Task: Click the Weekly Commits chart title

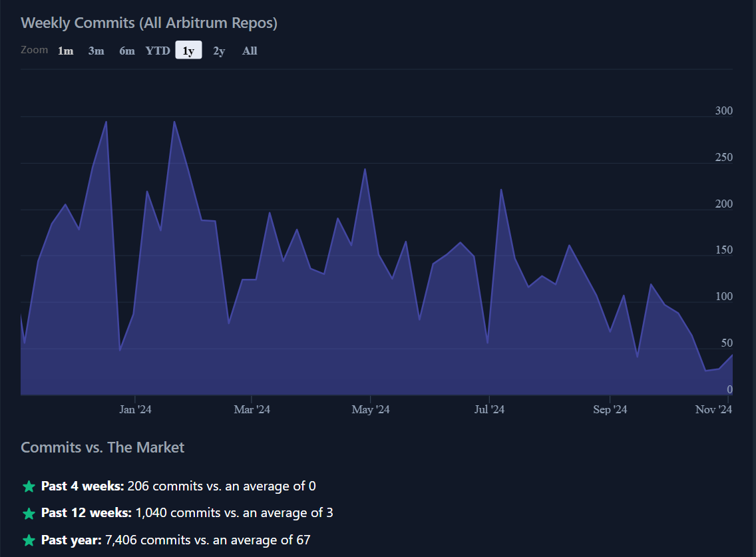Action: [x=149, y=22]
